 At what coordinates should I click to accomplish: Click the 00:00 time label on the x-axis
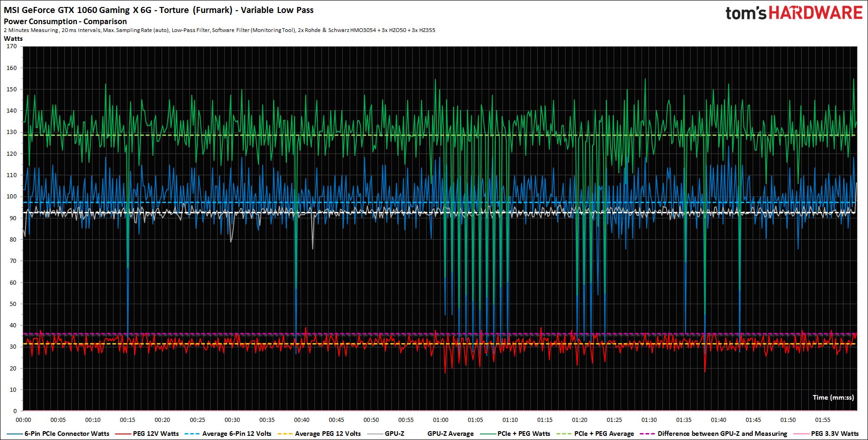[x=23, y=420]
